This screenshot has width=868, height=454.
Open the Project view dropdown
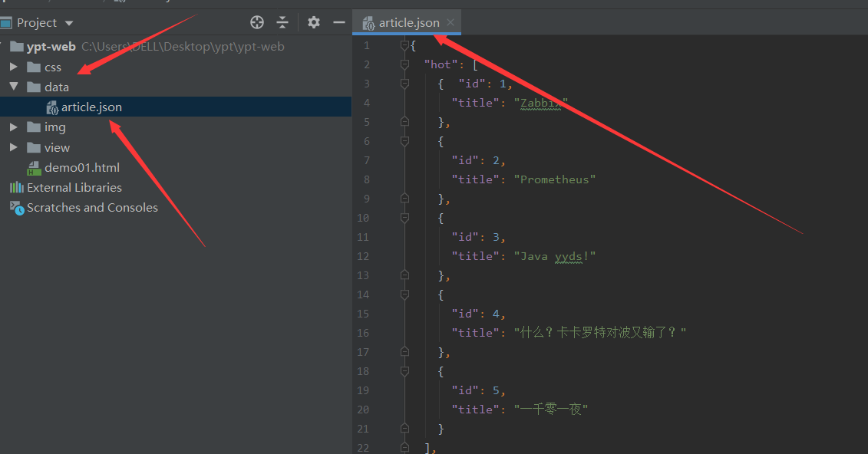(x=69, y=23)
